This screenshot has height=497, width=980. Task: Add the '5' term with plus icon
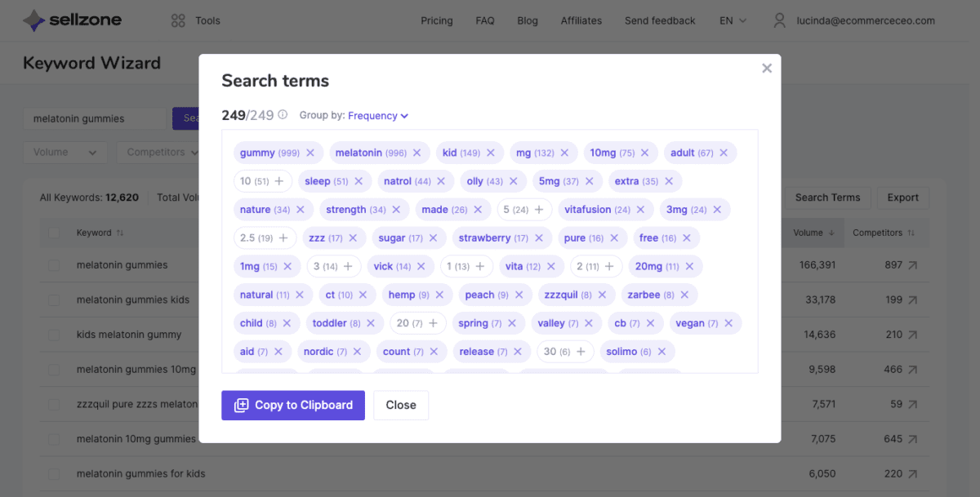(x=539, y=210)
